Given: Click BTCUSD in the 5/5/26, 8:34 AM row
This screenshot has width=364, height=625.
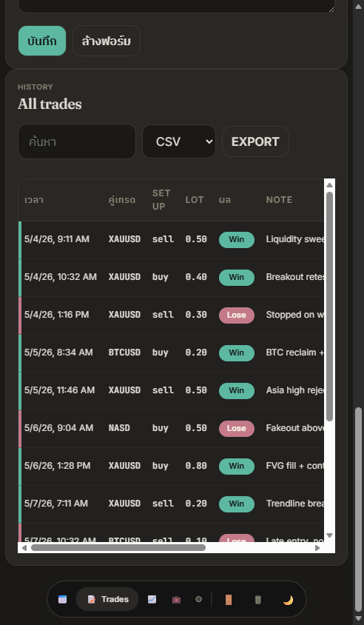Looking at the screenshot, I should [x=124, y=352].
